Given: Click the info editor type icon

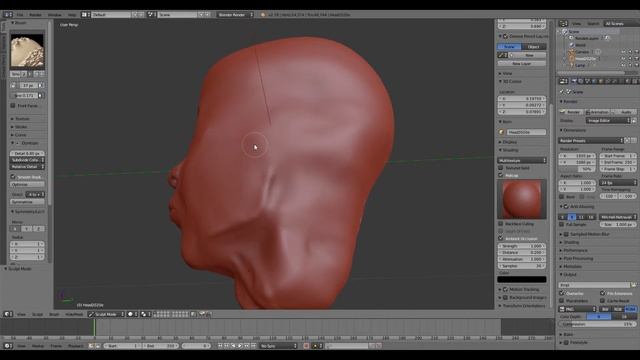Looking at the screenshot, I should pos(8,15).
